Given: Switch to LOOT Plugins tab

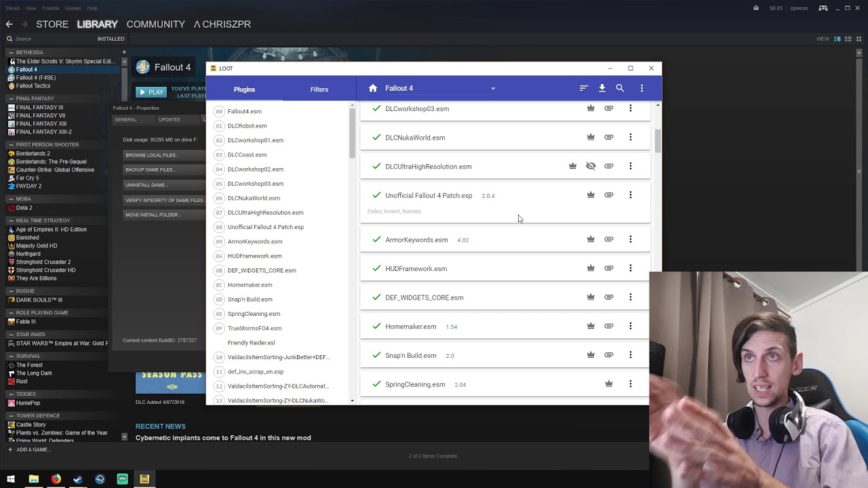Looking at the screenshot, I should tap(244, 89).
